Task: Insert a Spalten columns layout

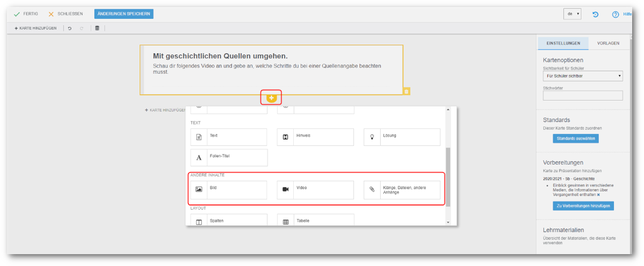Action: tap(228, 220)
